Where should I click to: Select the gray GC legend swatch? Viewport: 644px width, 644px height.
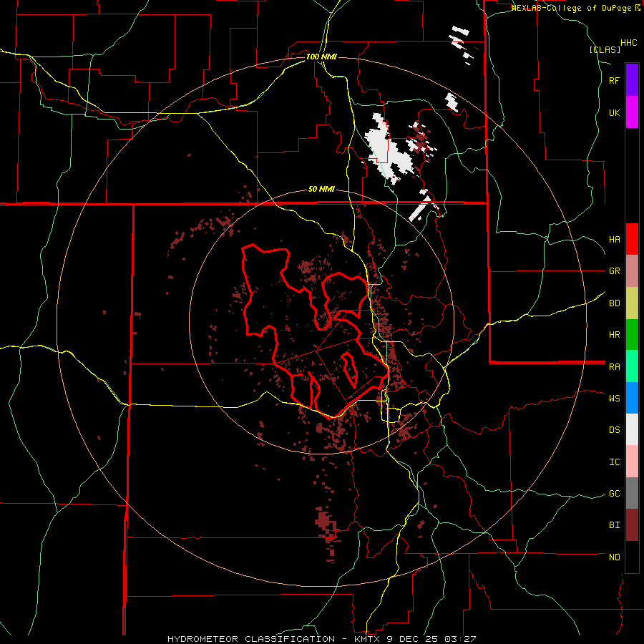coord(632,493)
